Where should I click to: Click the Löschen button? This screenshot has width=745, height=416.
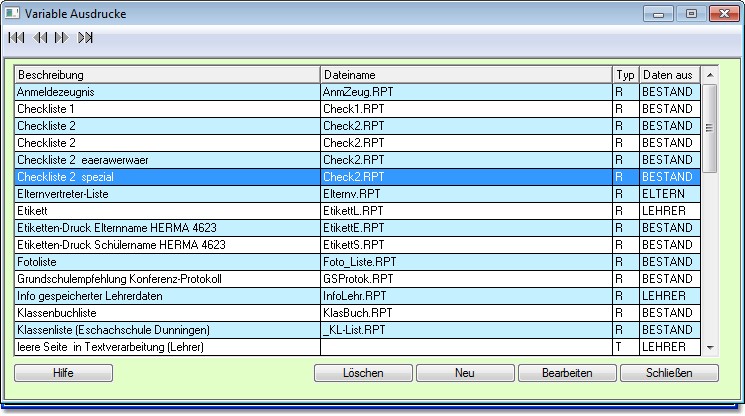pyautogui.click(x=363, y=373)
